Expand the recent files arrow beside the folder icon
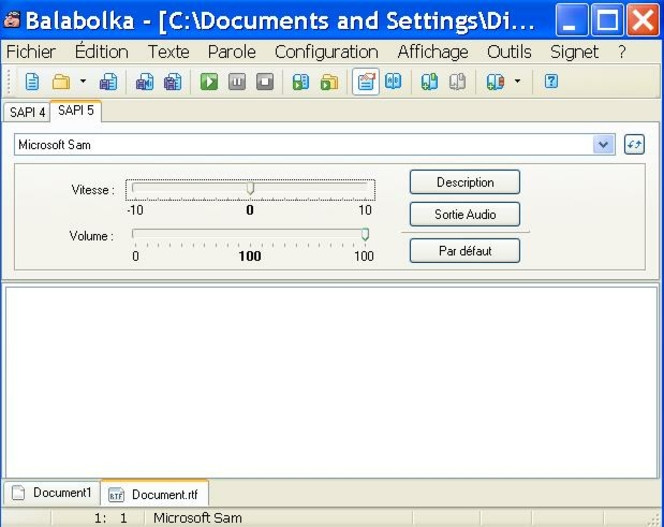Screen dimensions: 664x527 (x=83, y=80)
